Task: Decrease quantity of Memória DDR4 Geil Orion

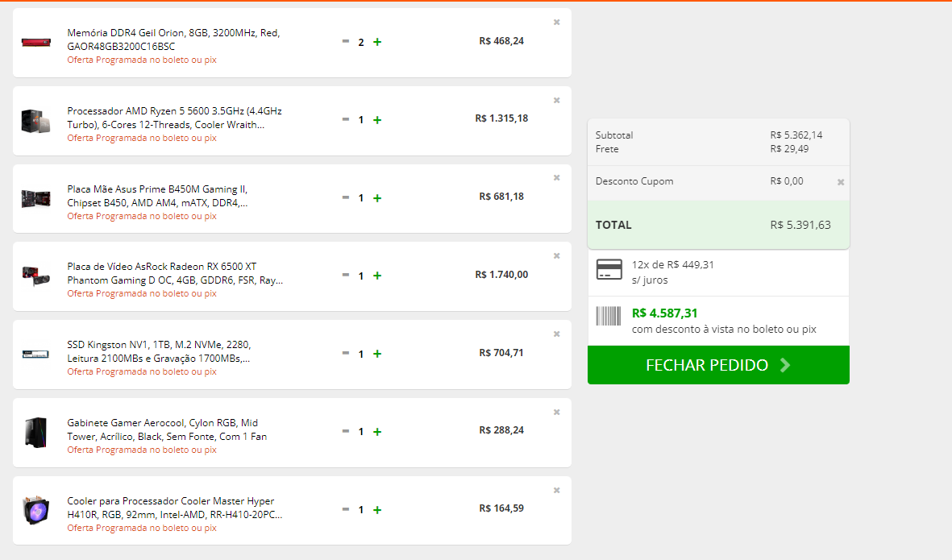Action: (x=346, y=41)
